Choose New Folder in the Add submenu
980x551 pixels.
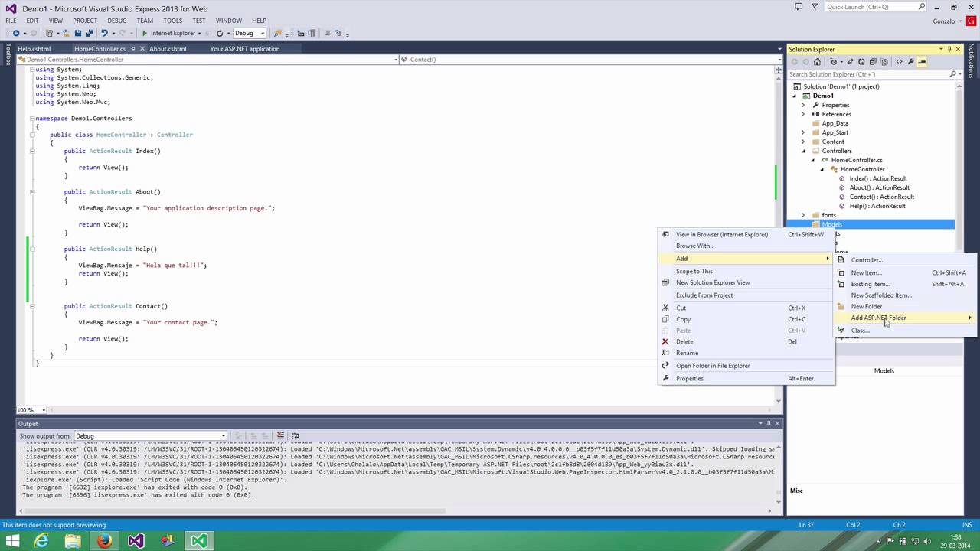(x=867, y=306)
